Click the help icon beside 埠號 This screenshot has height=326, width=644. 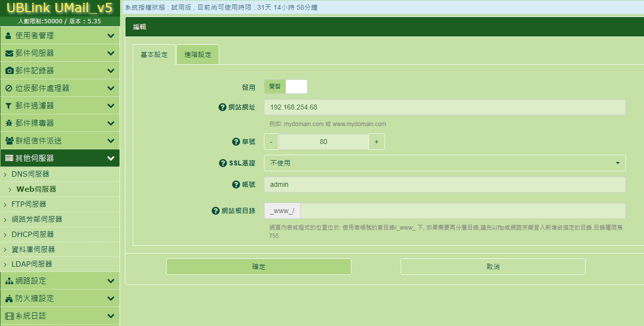pyautogui.click(x=236, y=142)
